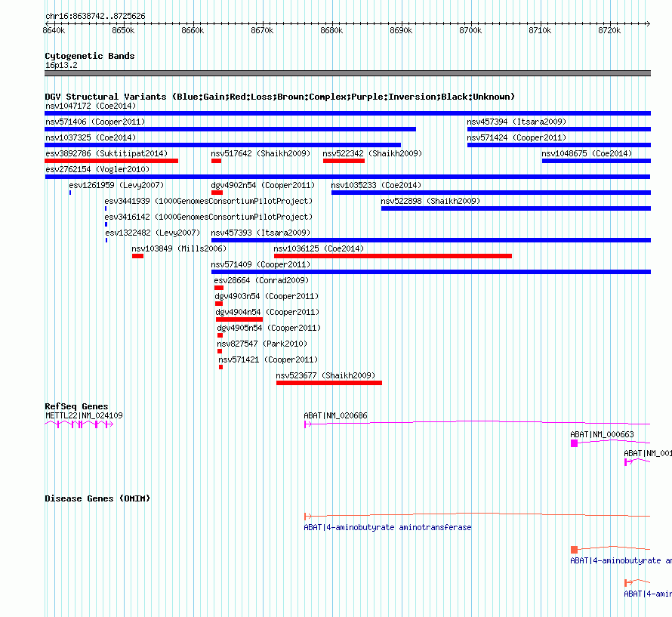
Task: Open esv28664 (Conrad2009) variant label
Action: (x=261, y=280)
